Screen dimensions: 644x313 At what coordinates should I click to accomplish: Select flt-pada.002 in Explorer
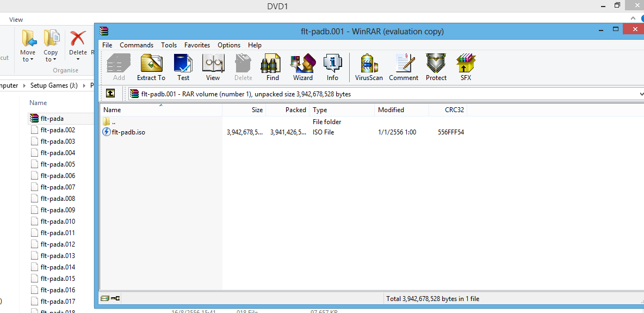pyautogui.click(x=53, y=130)
